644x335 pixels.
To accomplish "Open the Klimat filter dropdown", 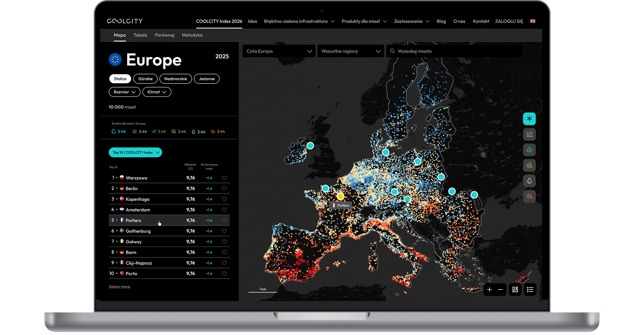I will (x=157, y=92).
